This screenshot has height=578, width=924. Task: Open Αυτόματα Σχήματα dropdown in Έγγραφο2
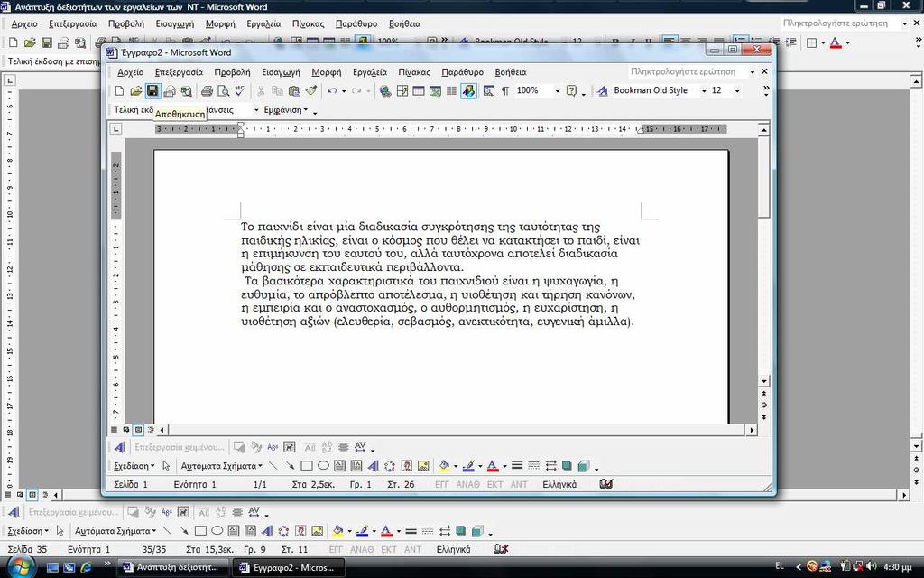coord(222,466)
